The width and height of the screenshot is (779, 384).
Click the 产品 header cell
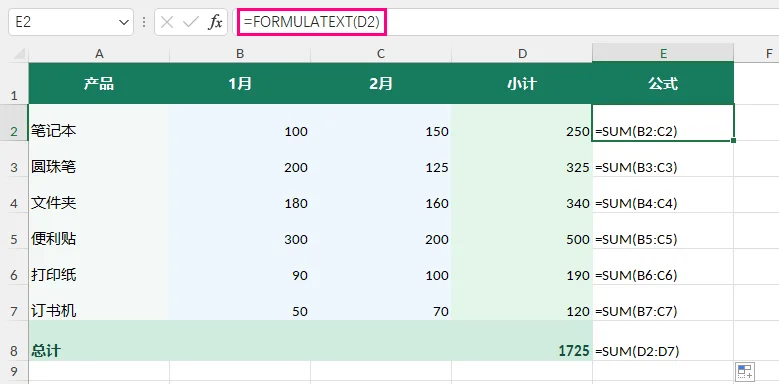(99, 83)
